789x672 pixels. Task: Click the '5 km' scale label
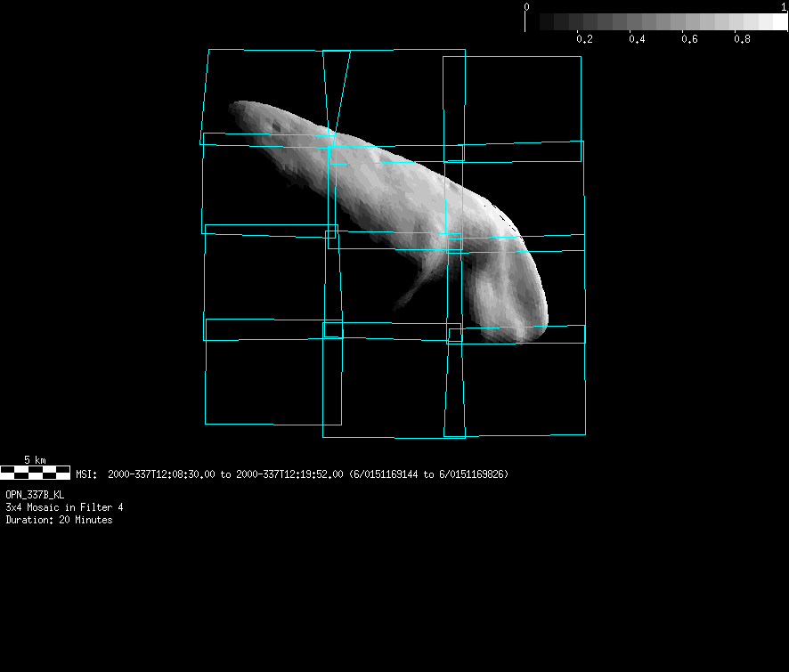[x=35, y=459]
